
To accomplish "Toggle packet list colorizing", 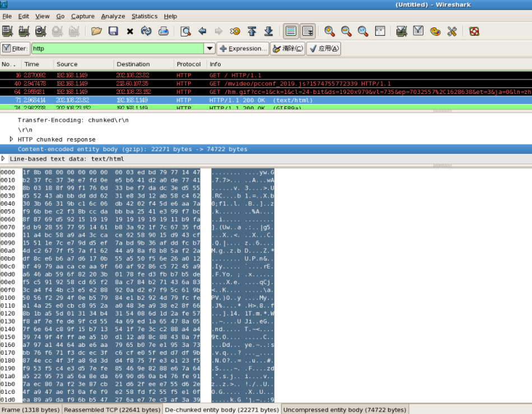I will point(291,31).
